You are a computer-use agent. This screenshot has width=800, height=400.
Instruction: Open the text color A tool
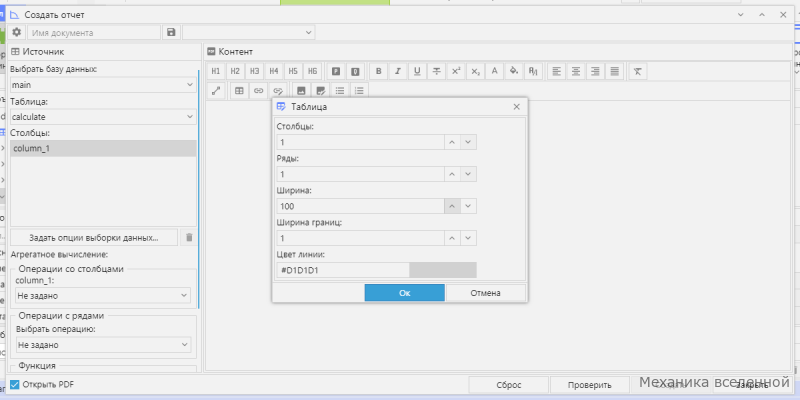[x=494, y=71]
